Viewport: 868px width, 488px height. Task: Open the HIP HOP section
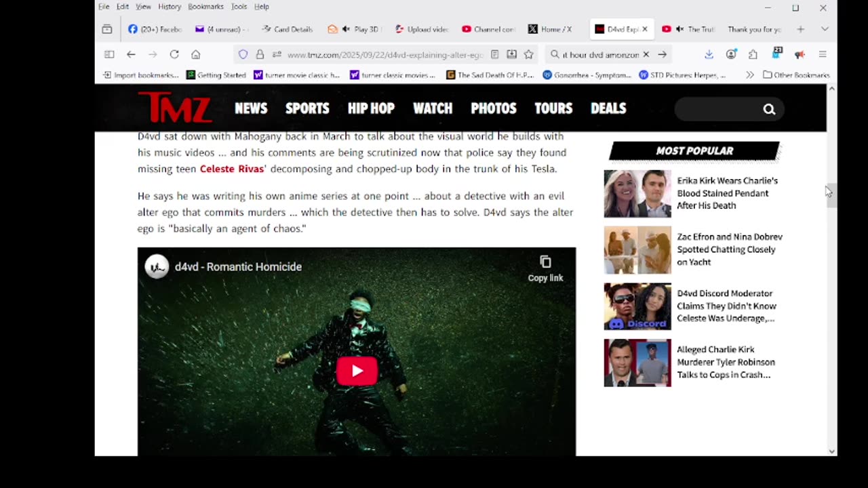[x=371, y=108]
